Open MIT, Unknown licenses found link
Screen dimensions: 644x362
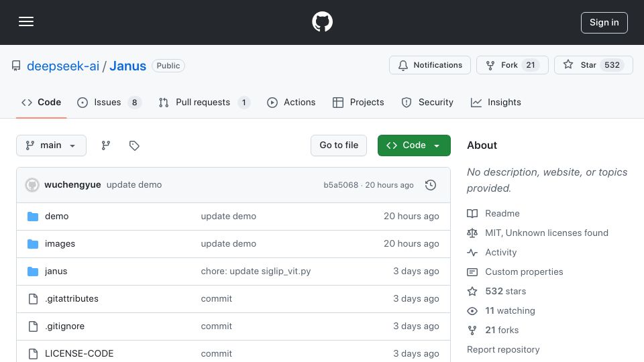pos(547,233)
